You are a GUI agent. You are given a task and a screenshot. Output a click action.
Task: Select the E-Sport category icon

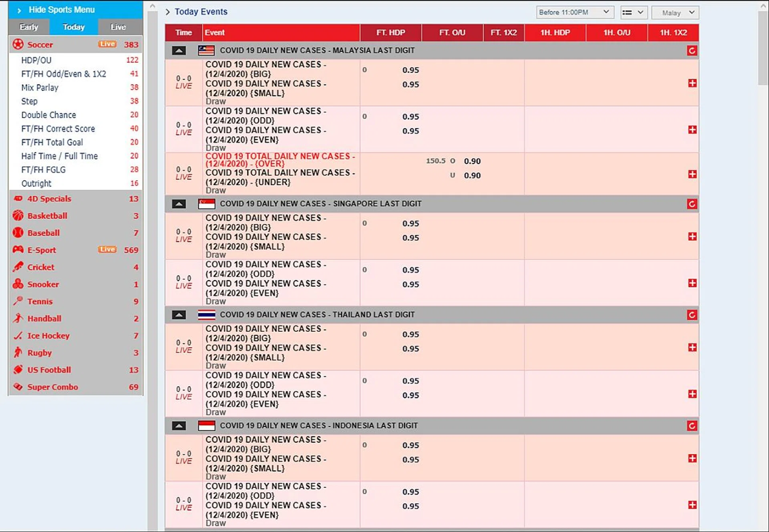(18, 250)
